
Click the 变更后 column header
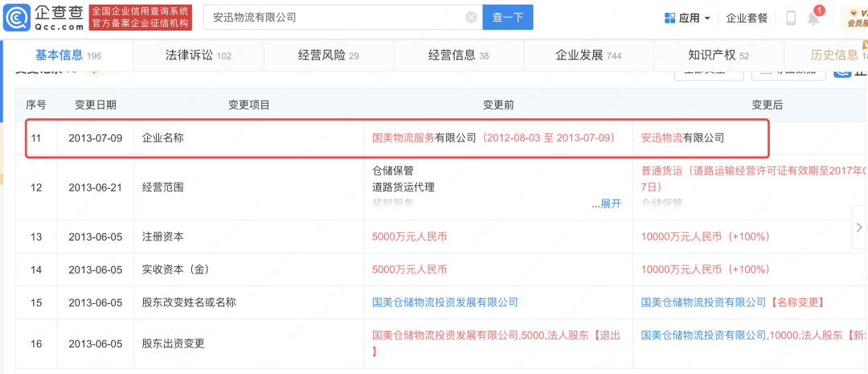click(x=767, y=105)
